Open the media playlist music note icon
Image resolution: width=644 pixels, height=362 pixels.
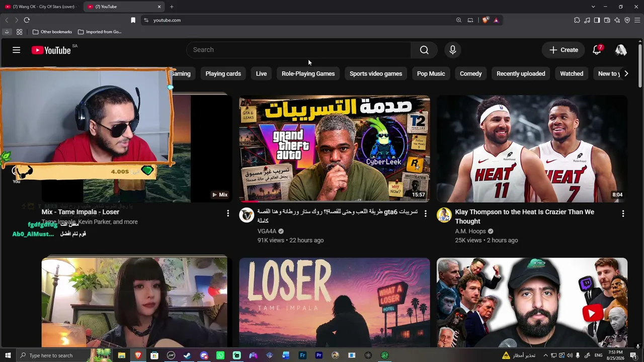coord(587,20)
